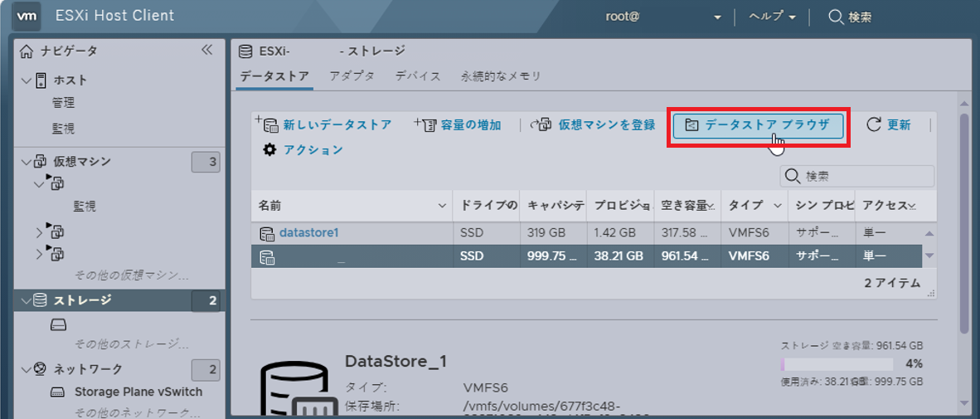Viewport: 980px width, 419px height.
Task: Expand the Network (ネットワーク) tree node
Action: pos(27,369)
